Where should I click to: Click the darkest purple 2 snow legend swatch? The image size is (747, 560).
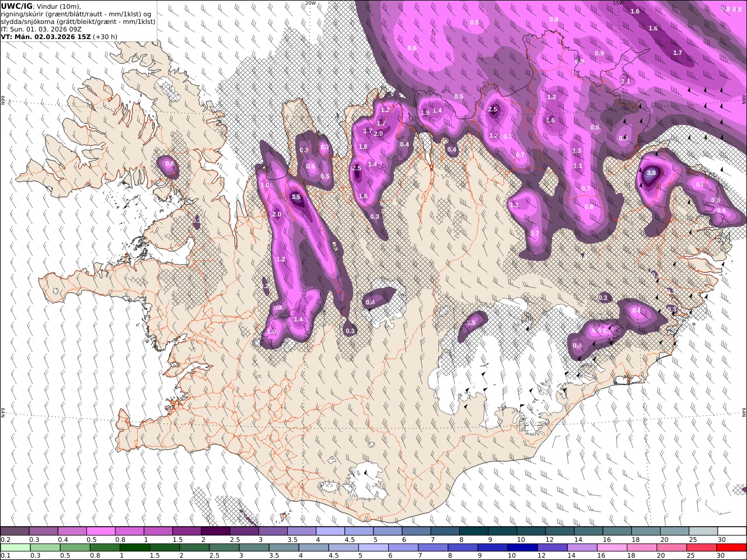(215, 531)
